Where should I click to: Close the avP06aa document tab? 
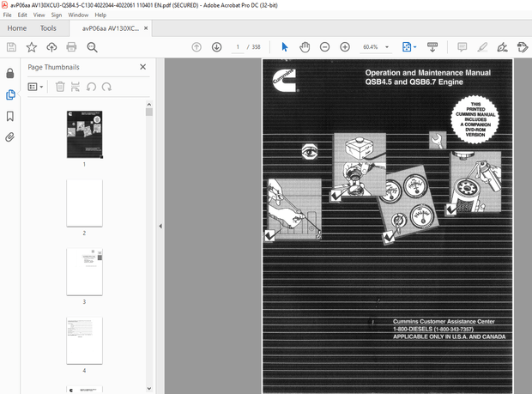coord(146,28)
